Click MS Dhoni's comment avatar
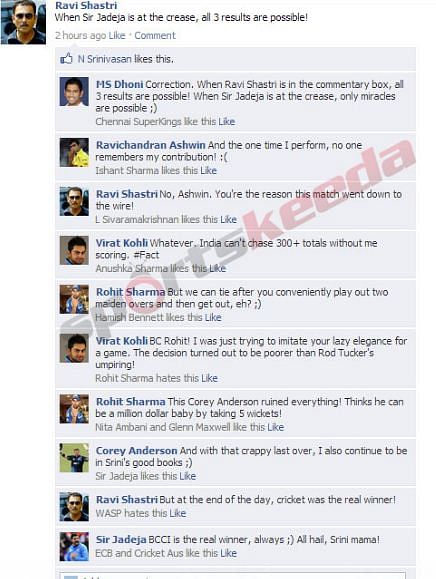The width and height of the screenshot is (436, 579). click(74, 92)
